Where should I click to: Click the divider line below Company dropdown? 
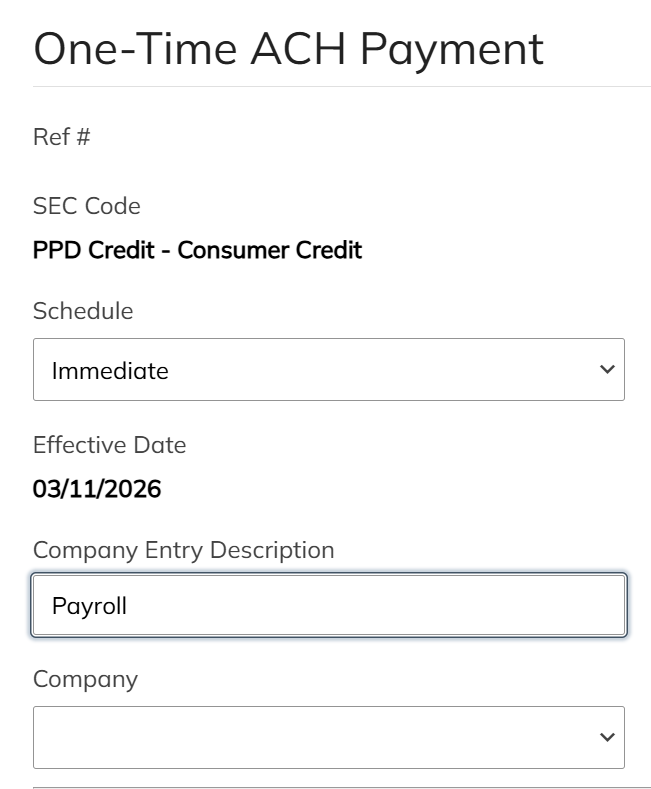(x=341, y=787)
